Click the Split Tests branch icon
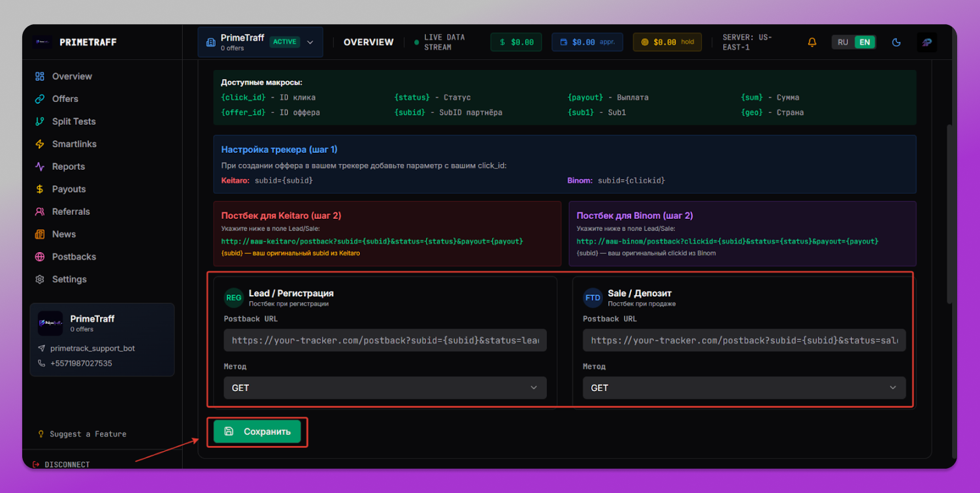This screenshot has width=980, height=493. point(40,121)
